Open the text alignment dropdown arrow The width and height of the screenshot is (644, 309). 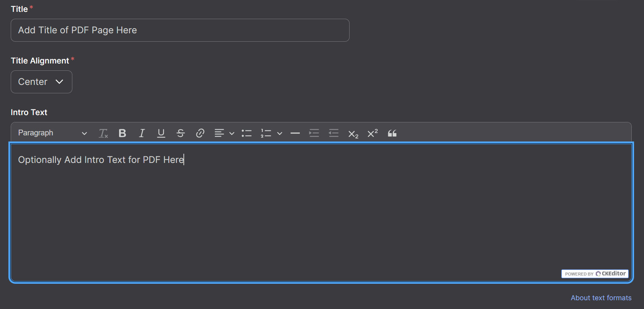232,133
